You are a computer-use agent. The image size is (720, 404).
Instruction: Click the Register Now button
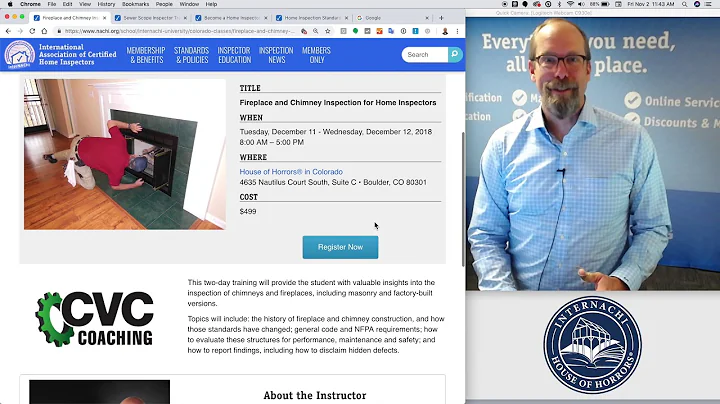point(340,247)
